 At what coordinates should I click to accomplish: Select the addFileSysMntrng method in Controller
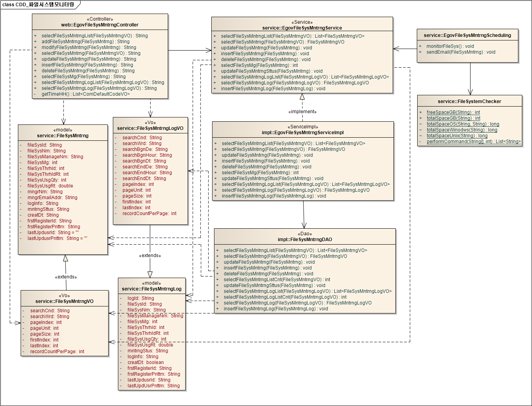click(x=86, y=42)
